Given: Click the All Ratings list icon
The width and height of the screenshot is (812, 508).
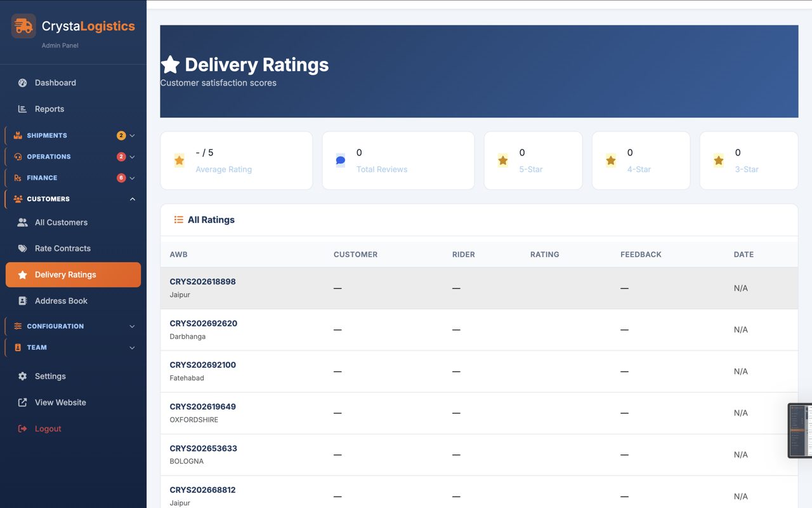Looking at the screenshot, I should click(179, 220).
